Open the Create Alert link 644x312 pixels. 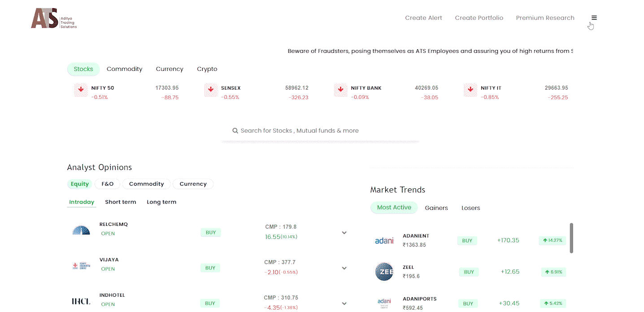tap(424, 18)
